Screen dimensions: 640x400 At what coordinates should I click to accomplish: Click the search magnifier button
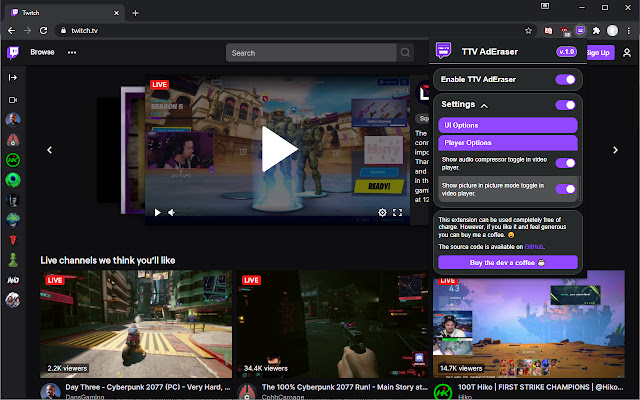coord(405,53)
